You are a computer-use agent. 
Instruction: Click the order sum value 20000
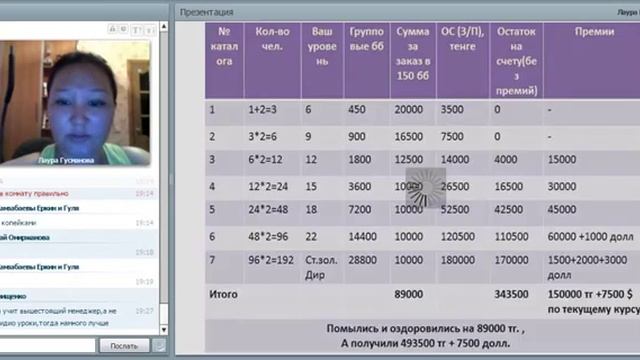pos(409,109)
